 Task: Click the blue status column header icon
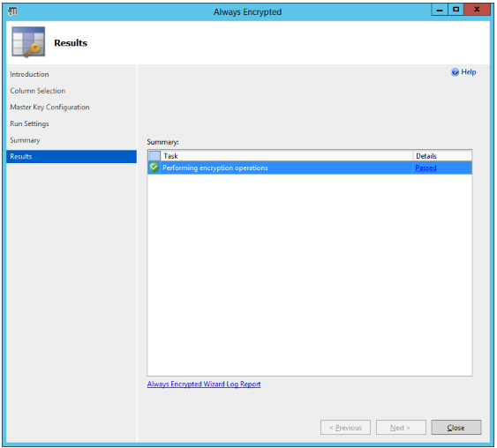pos(154,156)
